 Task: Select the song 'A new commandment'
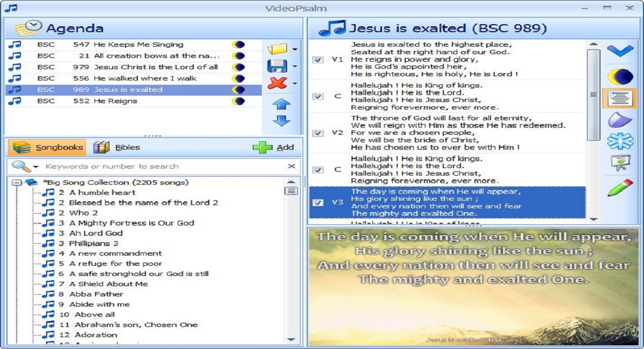pos(115,253)
